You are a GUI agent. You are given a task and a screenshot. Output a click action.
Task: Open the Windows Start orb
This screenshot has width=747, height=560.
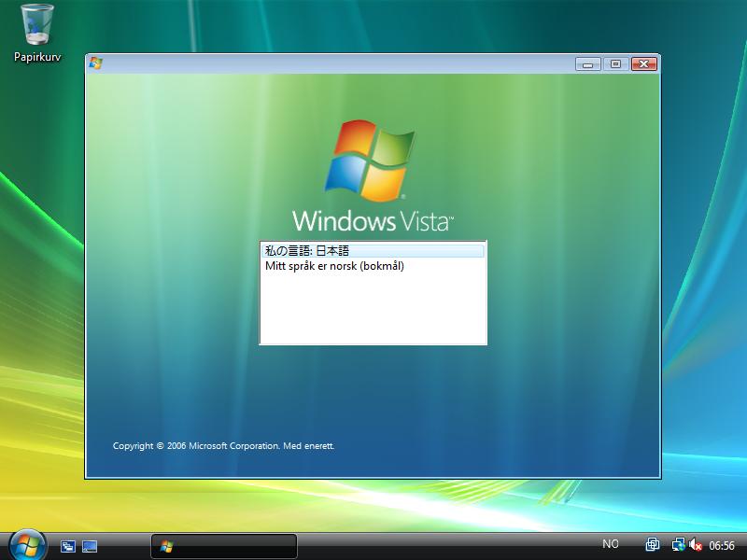coord(27,545)
